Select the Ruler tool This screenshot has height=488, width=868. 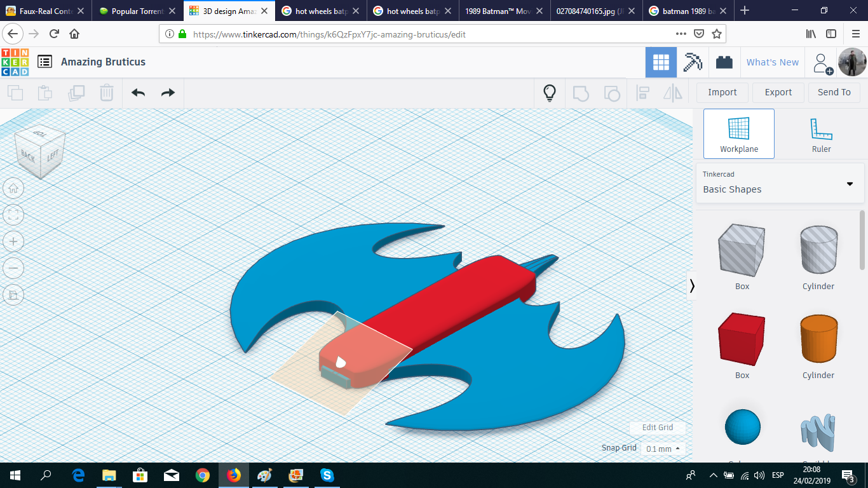click(x=821, y=133)
